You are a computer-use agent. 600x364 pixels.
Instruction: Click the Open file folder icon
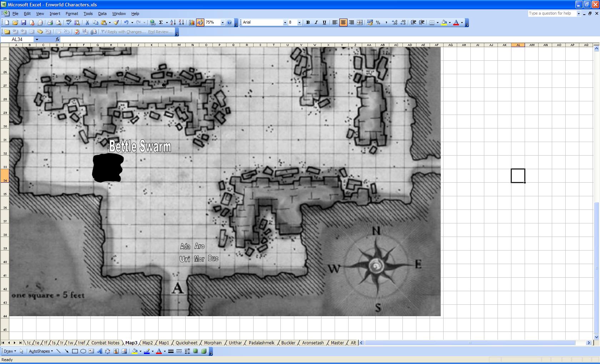pyautogui.click(x=15, y=22)
